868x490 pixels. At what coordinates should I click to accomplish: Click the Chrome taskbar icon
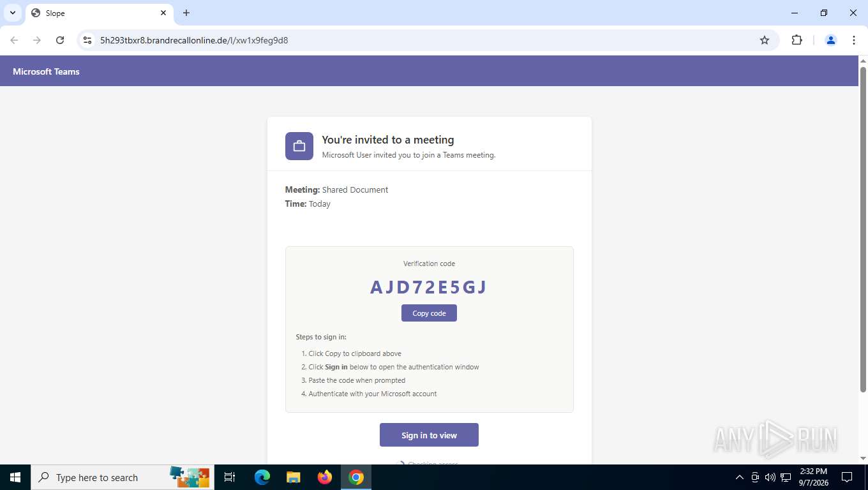click(x=356, y=477)
